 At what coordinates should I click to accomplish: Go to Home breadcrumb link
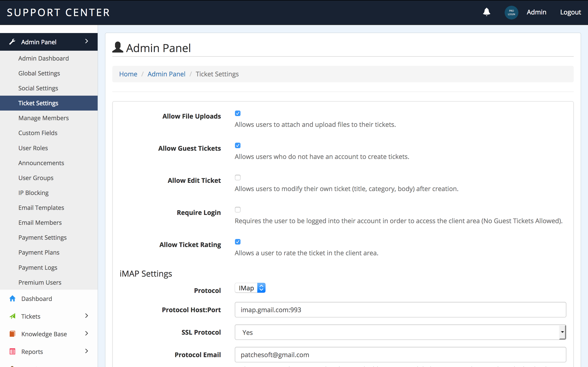128,74
